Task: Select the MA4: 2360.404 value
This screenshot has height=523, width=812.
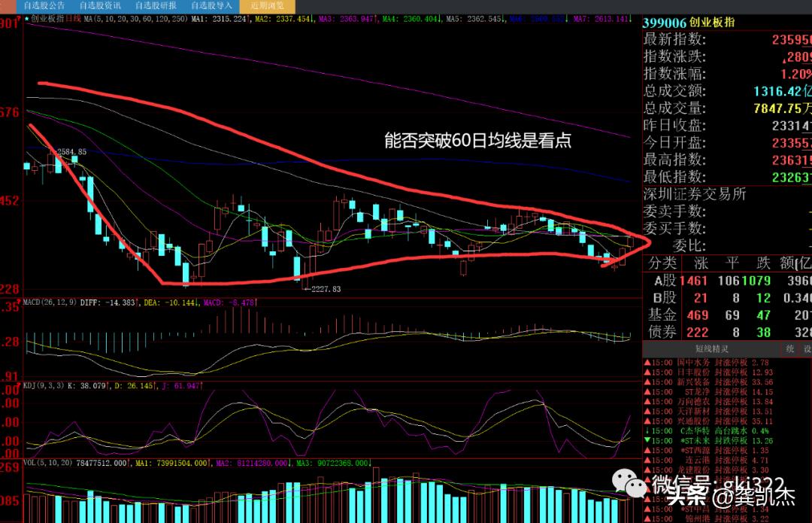Action: 411,19
